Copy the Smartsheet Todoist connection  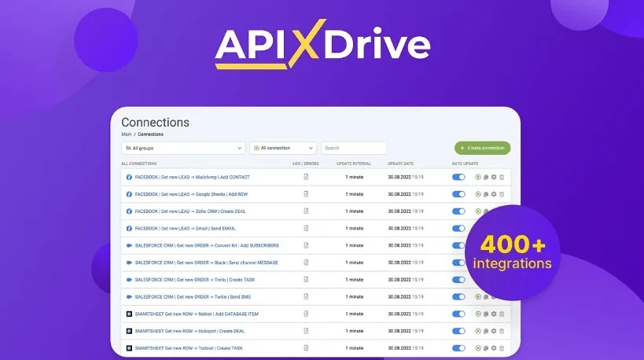point(486,348)
